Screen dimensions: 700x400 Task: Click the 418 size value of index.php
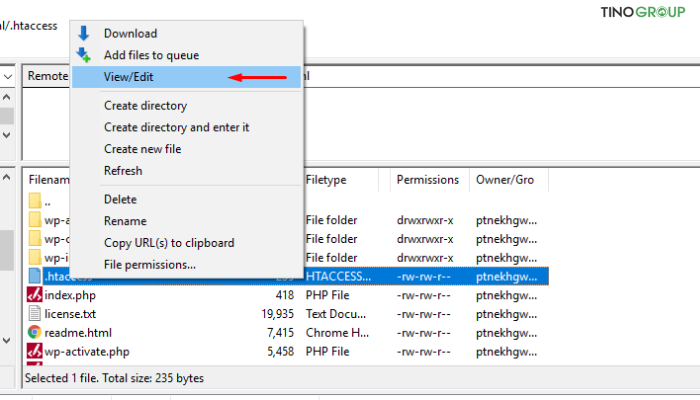[285, 296]
